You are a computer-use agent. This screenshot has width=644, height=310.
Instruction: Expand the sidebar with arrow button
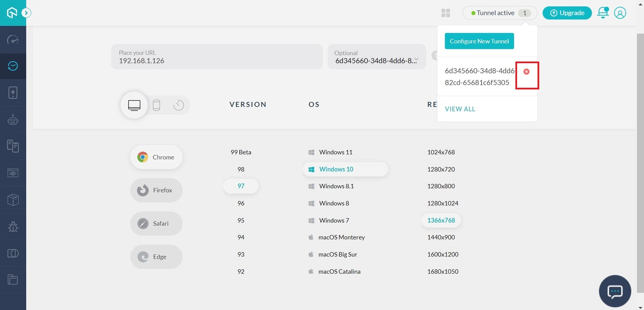point(26,13)
